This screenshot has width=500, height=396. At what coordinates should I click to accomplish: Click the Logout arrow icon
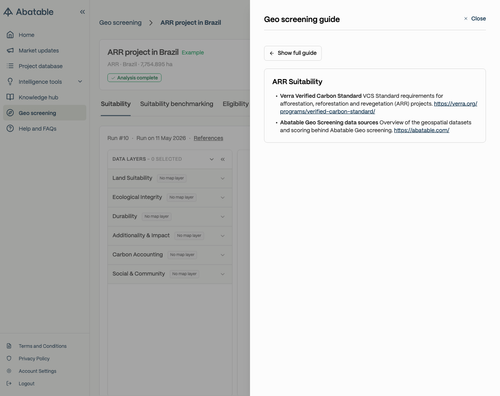9,383
